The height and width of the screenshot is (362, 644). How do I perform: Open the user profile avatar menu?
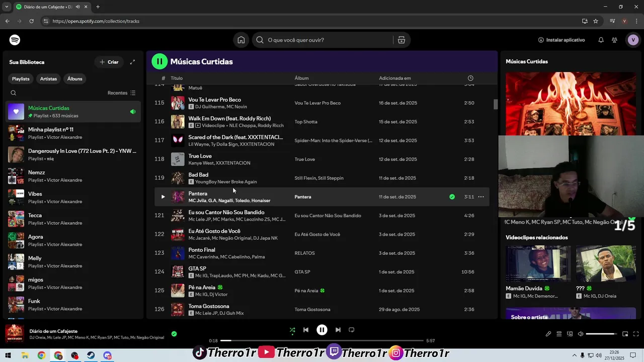click(x=633, y=40)
